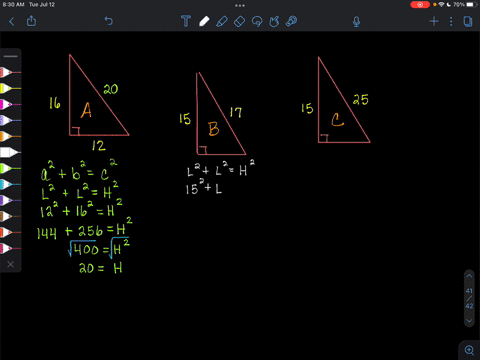Screen dimensions: 480x360
Task: Start audio recording with microphone
Action: coord(356,22)
